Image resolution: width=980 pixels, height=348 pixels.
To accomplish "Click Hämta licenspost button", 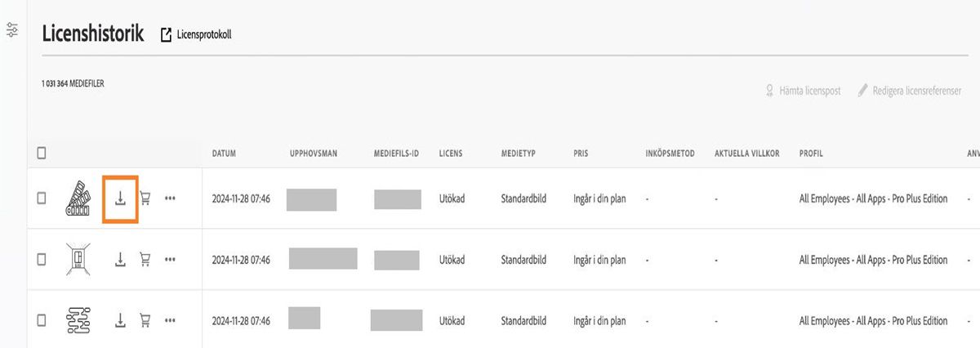I will click(x=803, y=91).
